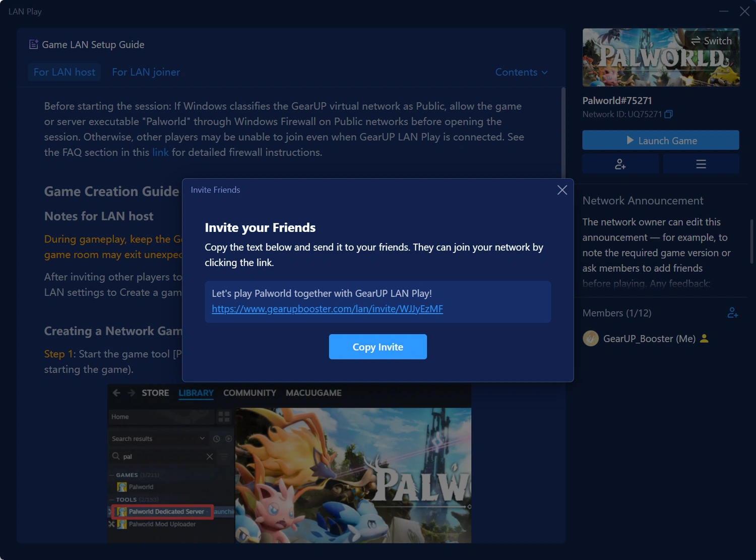
Task: Open the hamburger menu below Launch Game
Action: [701, 164]
